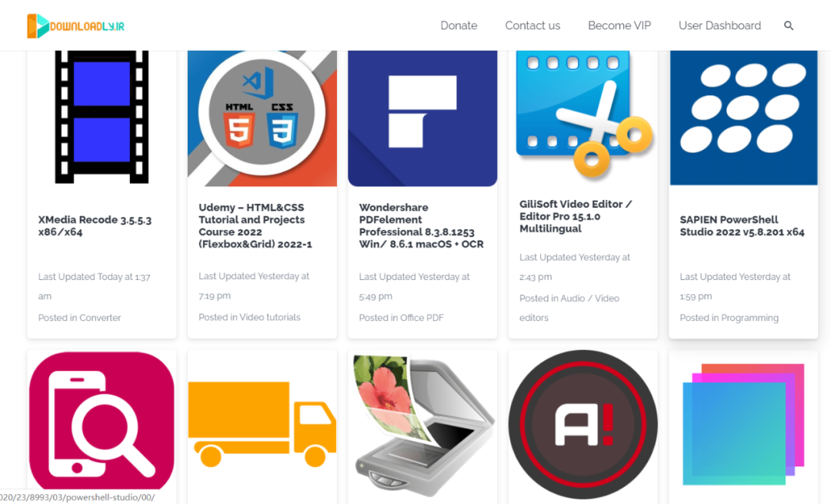Open the HTML5 and CSS3 course thumbnail
Screen dimensions: 831x504
pos(262,118)
